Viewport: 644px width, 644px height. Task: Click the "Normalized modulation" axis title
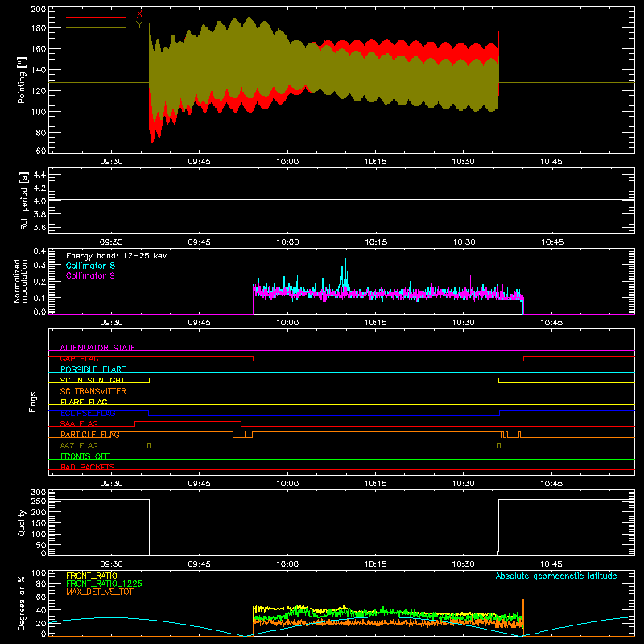[x=20, y=281]
